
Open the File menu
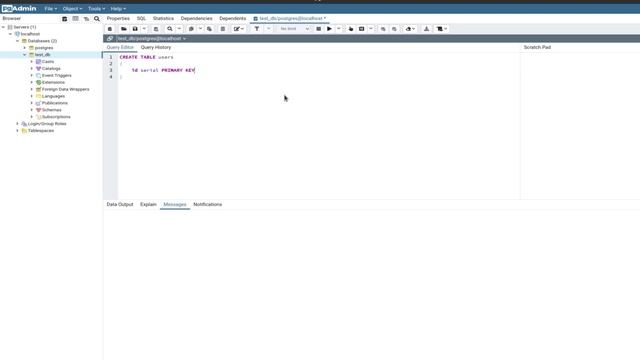[x=51, y=9]
